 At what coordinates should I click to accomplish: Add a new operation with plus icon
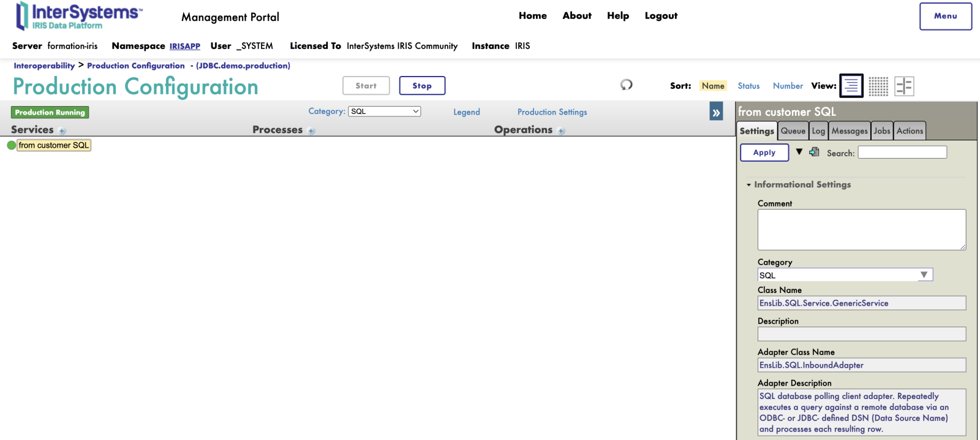[562, 131]
